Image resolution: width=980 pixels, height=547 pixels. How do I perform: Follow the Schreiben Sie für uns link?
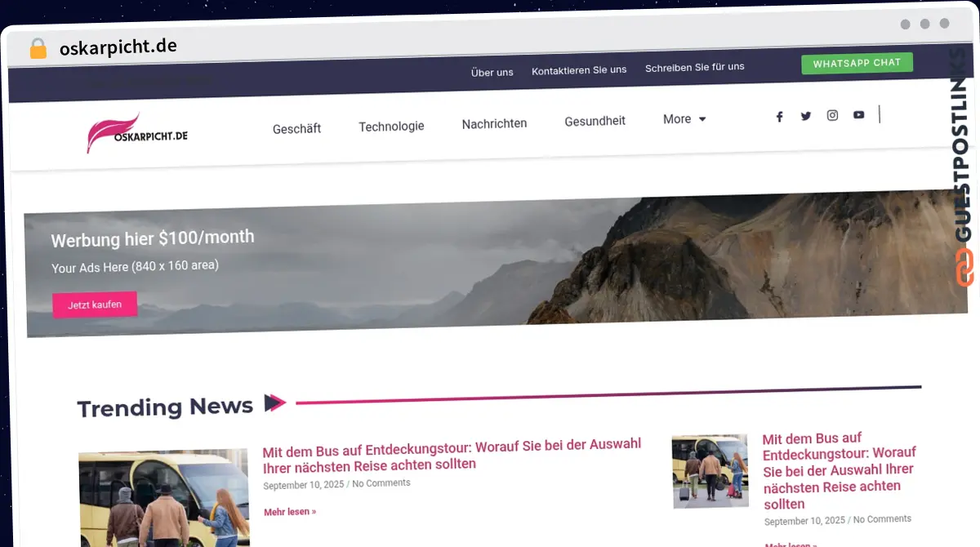(695, 67)
